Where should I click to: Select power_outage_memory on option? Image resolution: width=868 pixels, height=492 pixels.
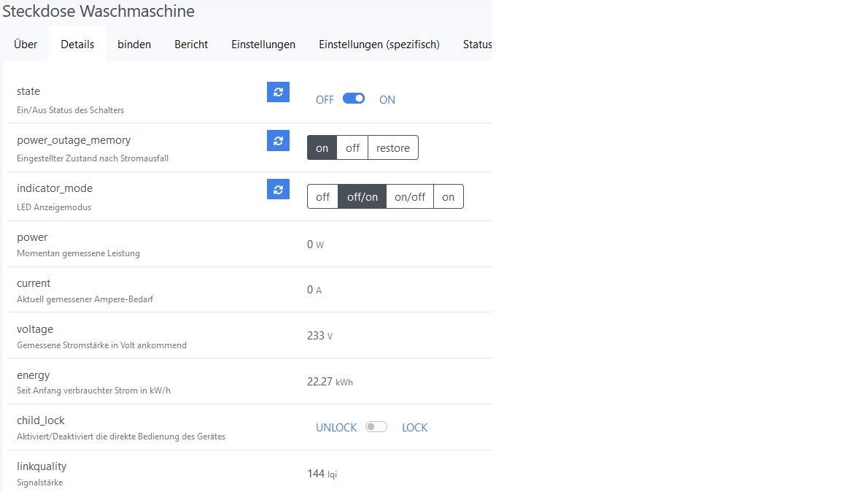(322, 147)
